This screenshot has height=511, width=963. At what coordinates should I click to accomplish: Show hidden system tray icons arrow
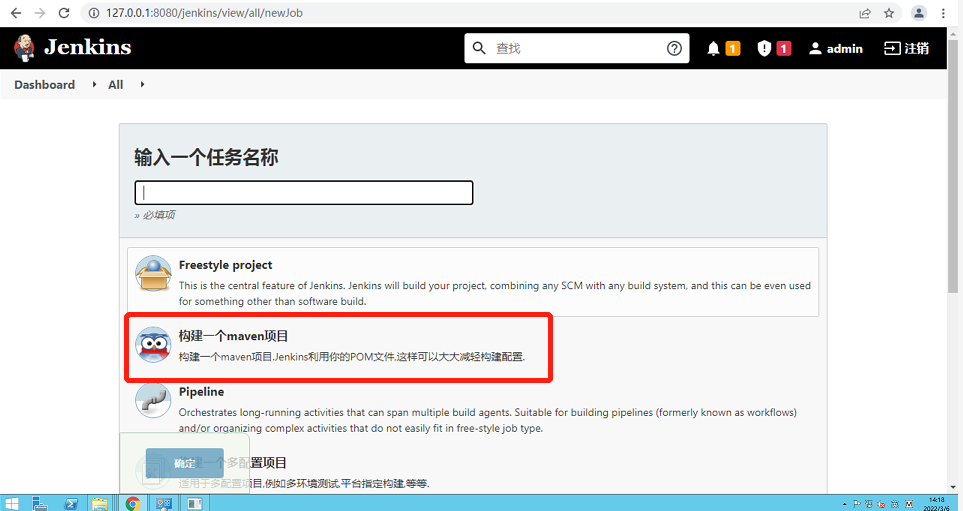click(846, 504)
